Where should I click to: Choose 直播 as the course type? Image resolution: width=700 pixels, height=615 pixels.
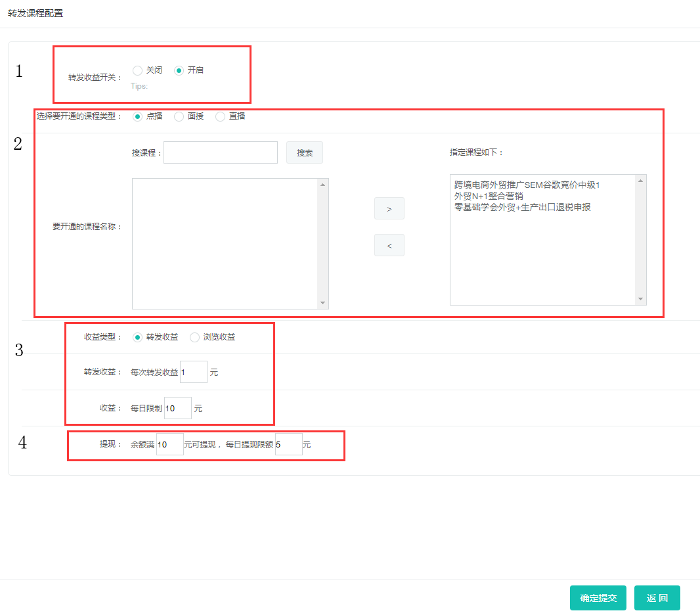pyautogui.click(x=220, y=116)
